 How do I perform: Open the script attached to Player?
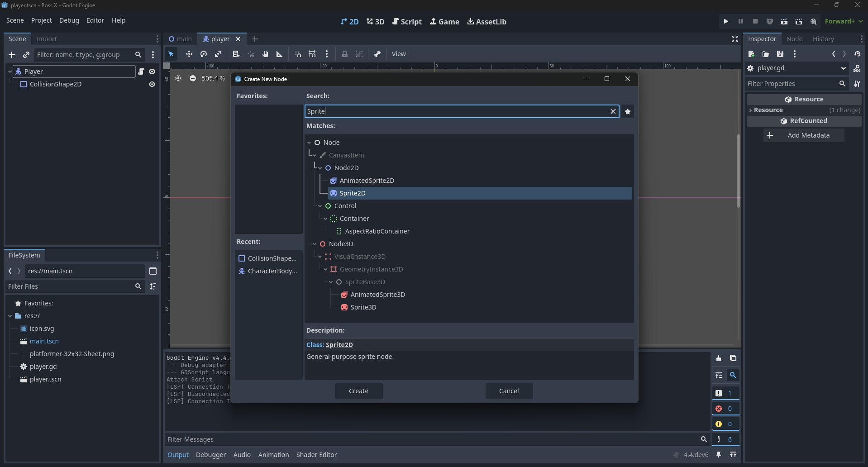141,71
